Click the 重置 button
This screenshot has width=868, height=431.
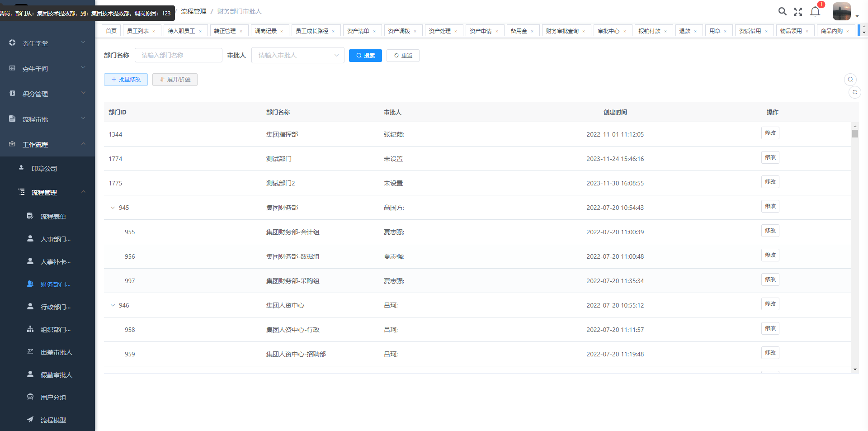403,56
